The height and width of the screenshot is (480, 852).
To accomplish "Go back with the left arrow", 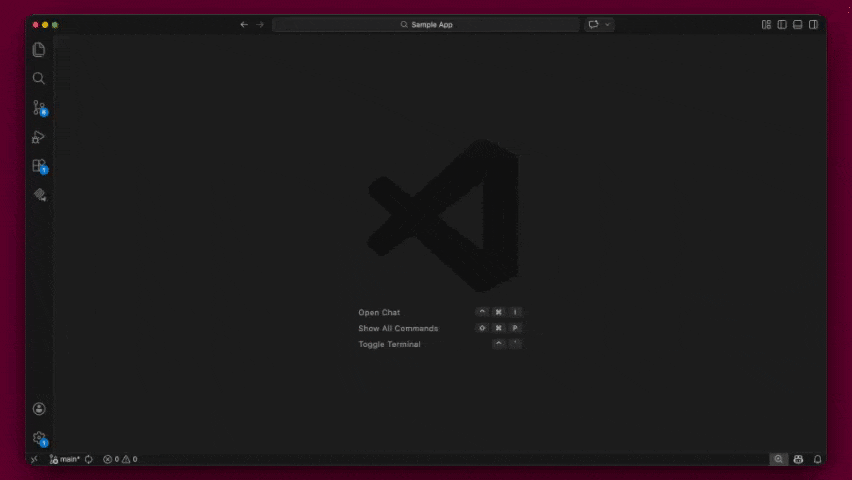I will point(244,24).
